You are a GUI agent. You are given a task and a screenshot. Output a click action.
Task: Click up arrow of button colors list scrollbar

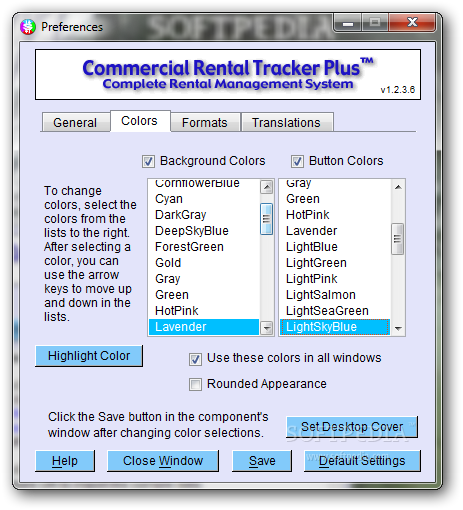398,187
